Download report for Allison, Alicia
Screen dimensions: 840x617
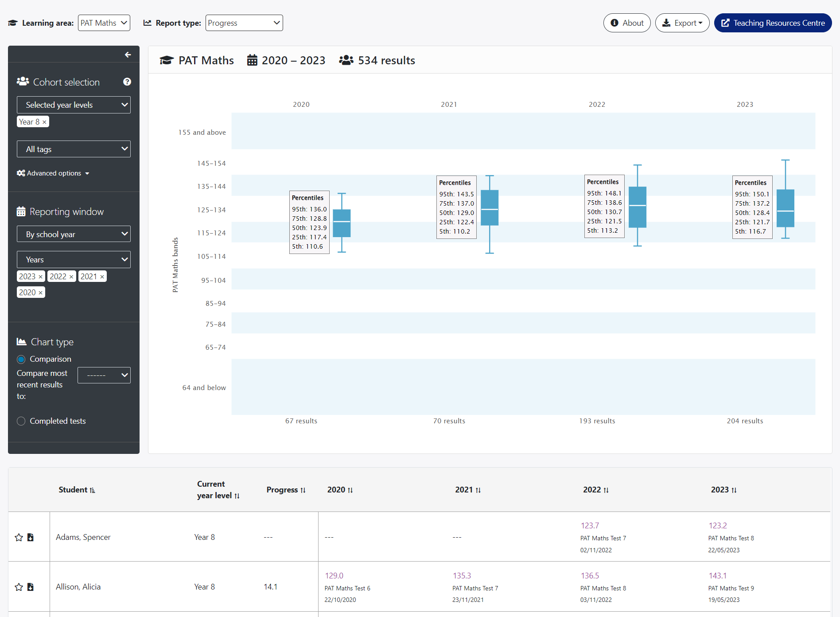31,587
